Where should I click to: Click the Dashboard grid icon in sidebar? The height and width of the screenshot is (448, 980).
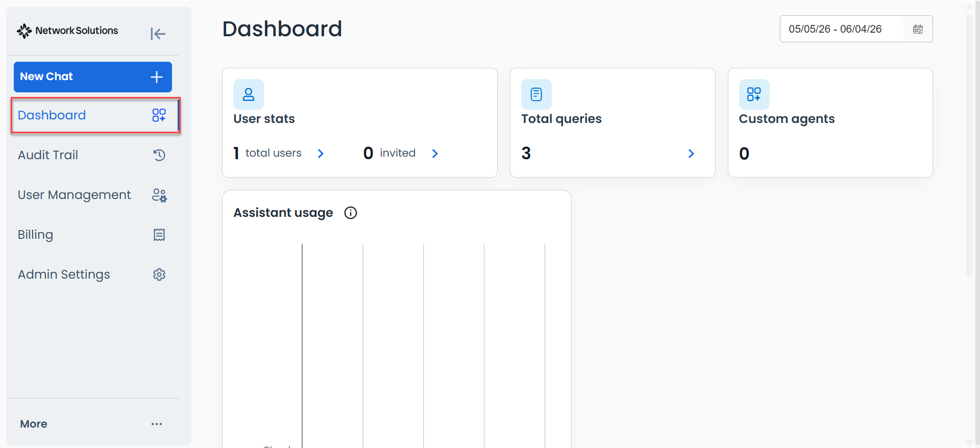coord(159,115)
